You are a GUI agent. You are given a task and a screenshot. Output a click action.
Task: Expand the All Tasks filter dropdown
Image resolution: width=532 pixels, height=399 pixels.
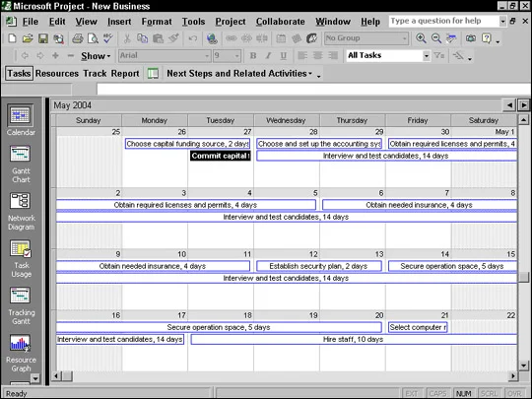[x=427, y=55]
